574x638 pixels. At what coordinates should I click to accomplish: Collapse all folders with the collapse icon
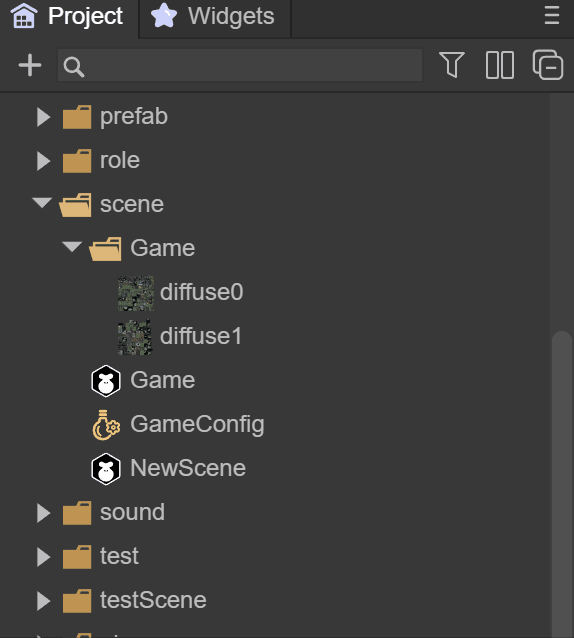pos(548,65)
